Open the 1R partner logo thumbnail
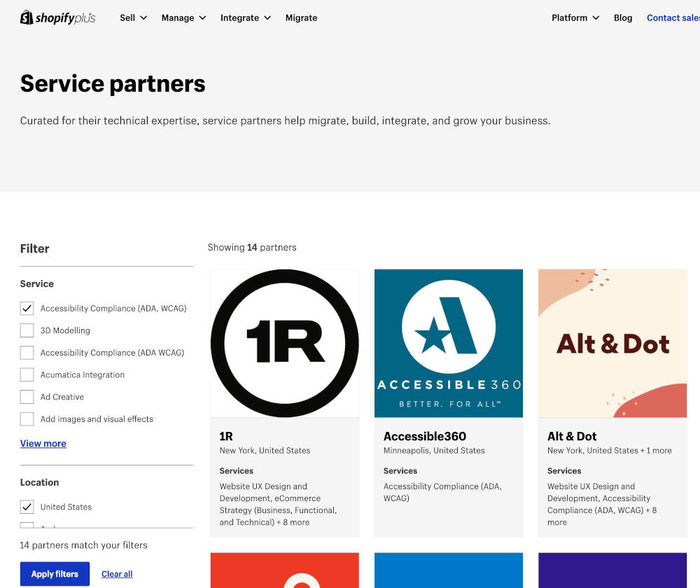This screenshot has width=700, height=588. pyautogui.click(x=285, y=343)
